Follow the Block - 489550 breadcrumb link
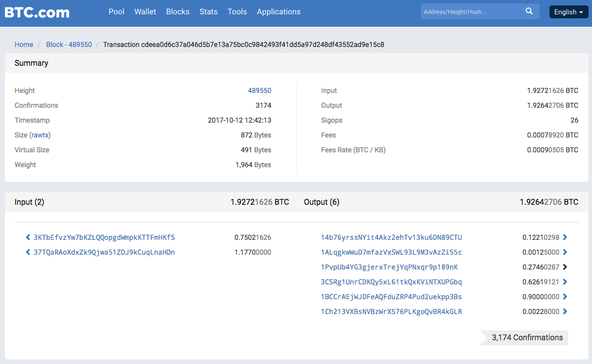This screenshot has height=364, width=592. coord(69,45)
